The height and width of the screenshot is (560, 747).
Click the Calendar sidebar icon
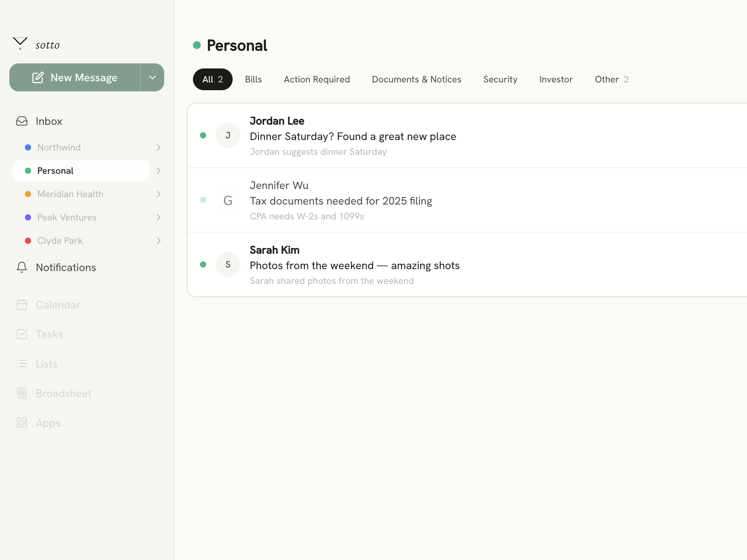22,304
